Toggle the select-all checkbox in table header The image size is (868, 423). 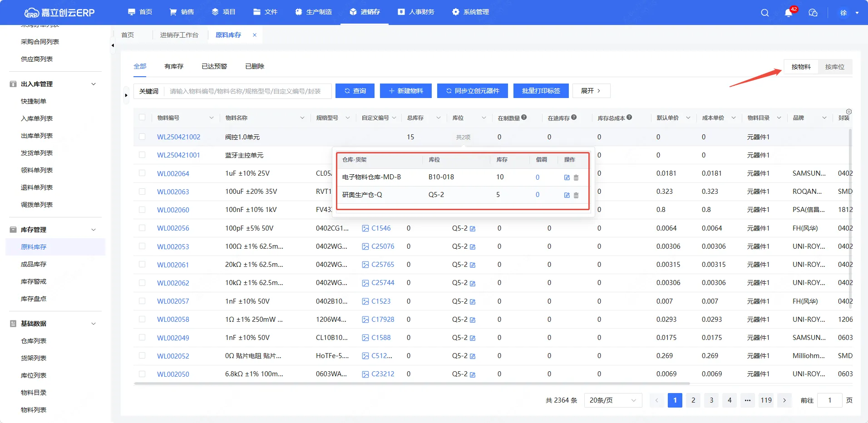point(142,118)
